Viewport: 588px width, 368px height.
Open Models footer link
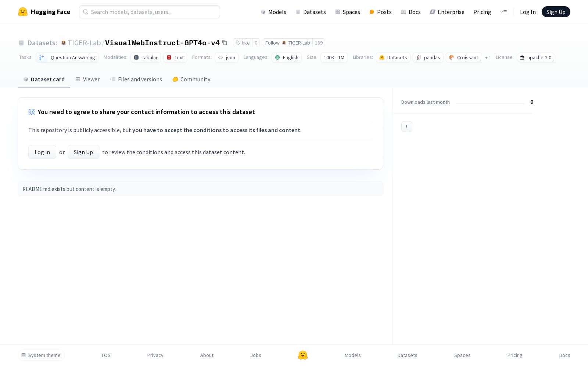tap(353, 355)
